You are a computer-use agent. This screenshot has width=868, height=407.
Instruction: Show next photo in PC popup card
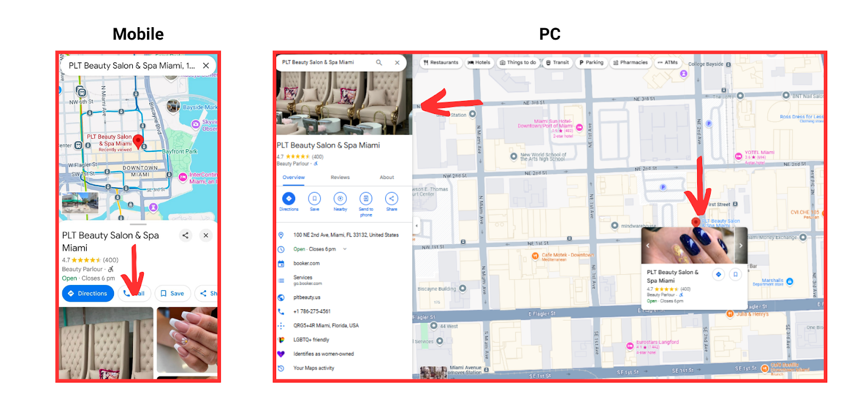click(x=741, y=245)
